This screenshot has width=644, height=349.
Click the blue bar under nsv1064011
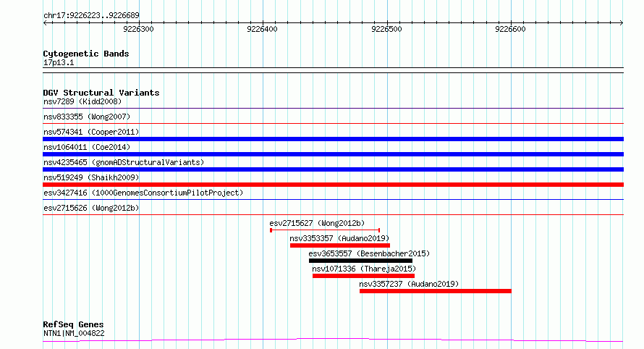333,154
